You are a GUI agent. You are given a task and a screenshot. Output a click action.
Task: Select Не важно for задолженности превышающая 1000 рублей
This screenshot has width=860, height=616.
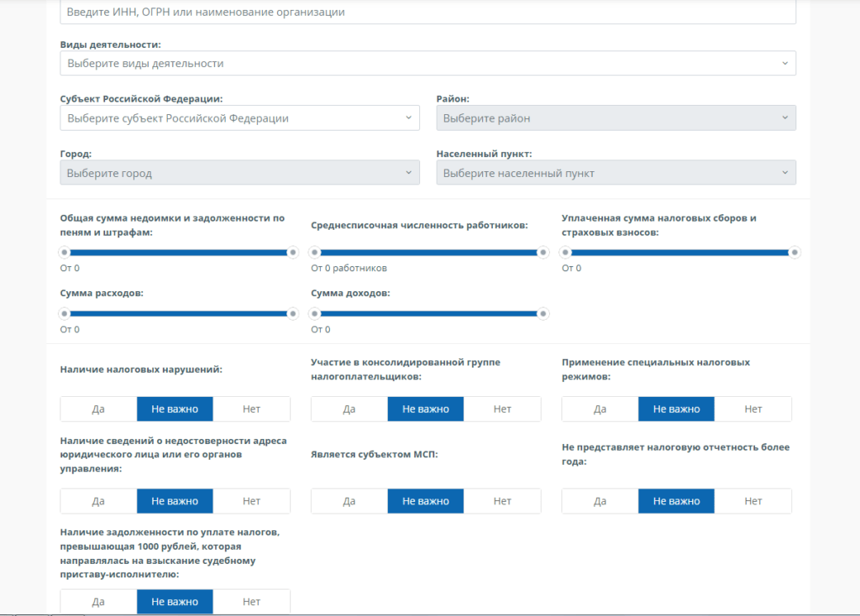tap(175, 602)
